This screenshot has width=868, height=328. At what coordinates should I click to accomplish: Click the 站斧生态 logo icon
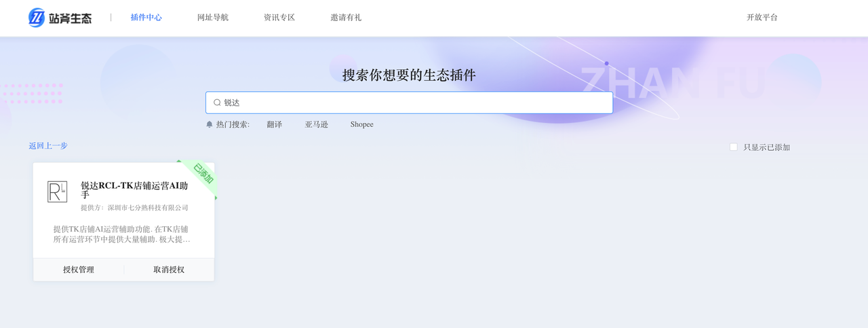click(x=37, y=18)
